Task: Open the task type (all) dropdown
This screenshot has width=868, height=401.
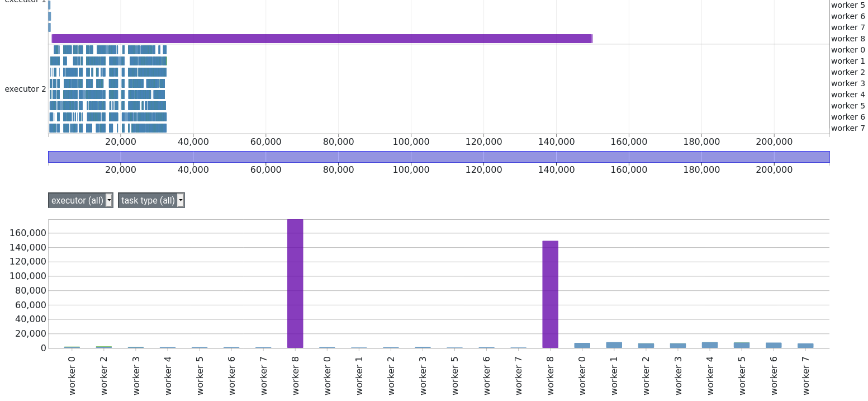Action: click(151, 200)
